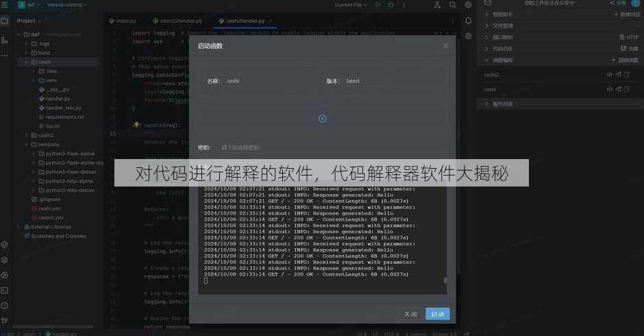Click the user avatar in right panel

tap(636, 3)
